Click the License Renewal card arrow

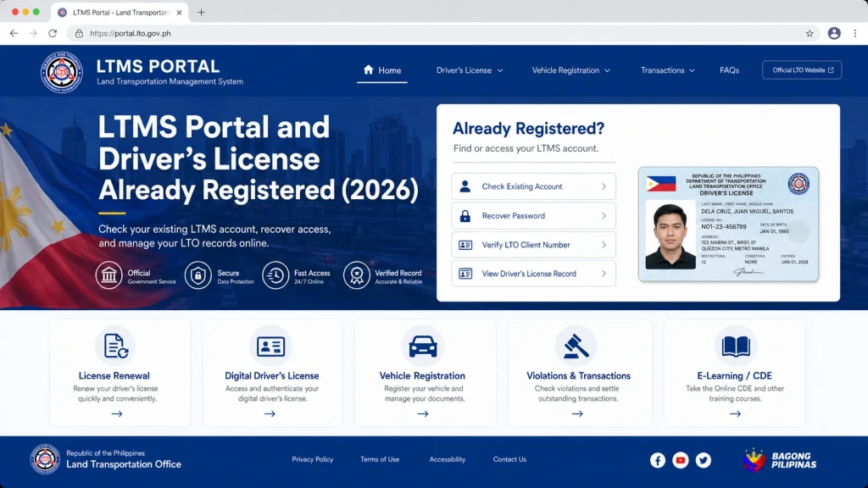[x=116, y=413]
